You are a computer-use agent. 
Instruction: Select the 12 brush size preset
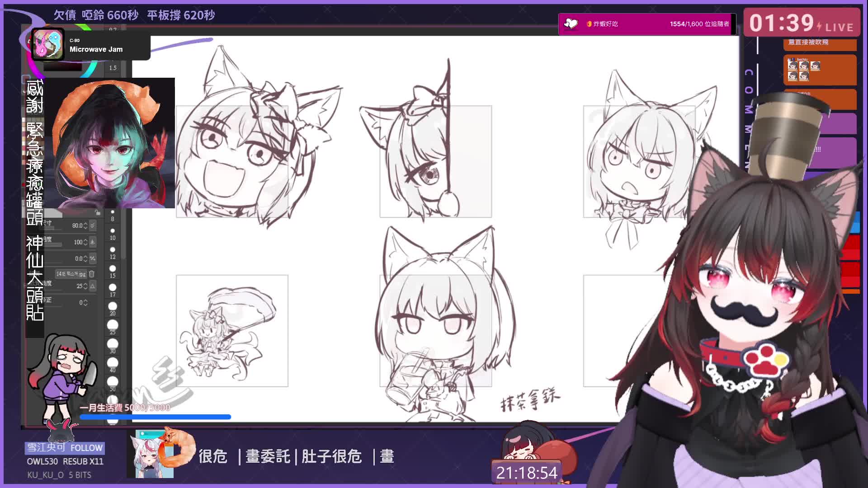[113, 253]
